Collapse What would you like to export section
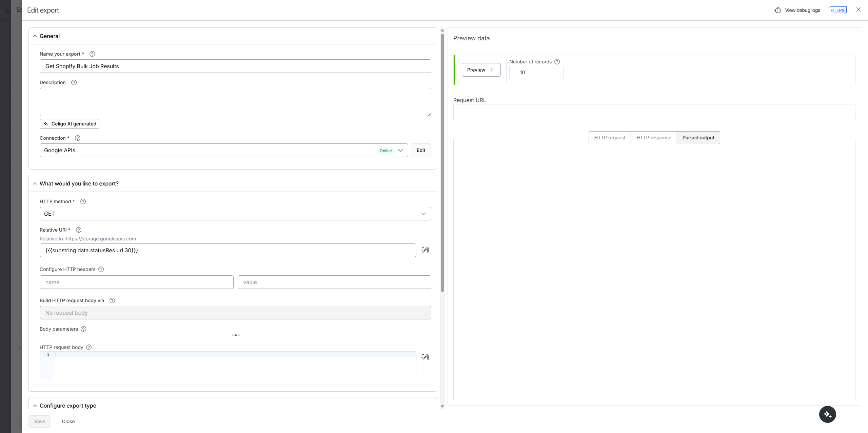Image resolution: width=868 pixels, height=433 pixels. (35, 184)
